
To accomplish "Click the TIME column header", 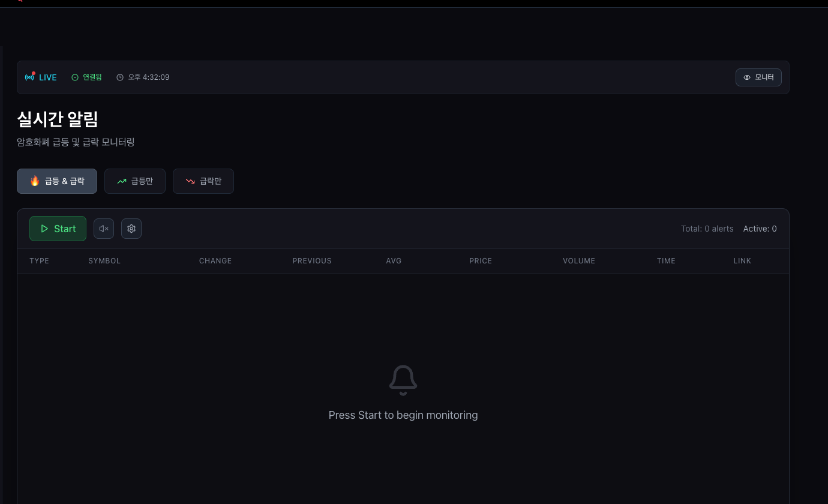I will point(666,261).
